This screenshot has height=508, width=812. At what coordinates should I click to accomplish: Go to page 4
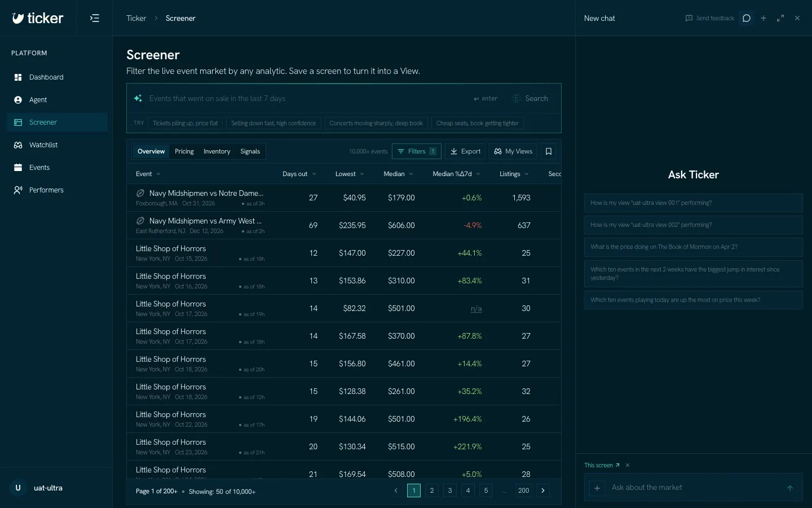coord(468,491)
